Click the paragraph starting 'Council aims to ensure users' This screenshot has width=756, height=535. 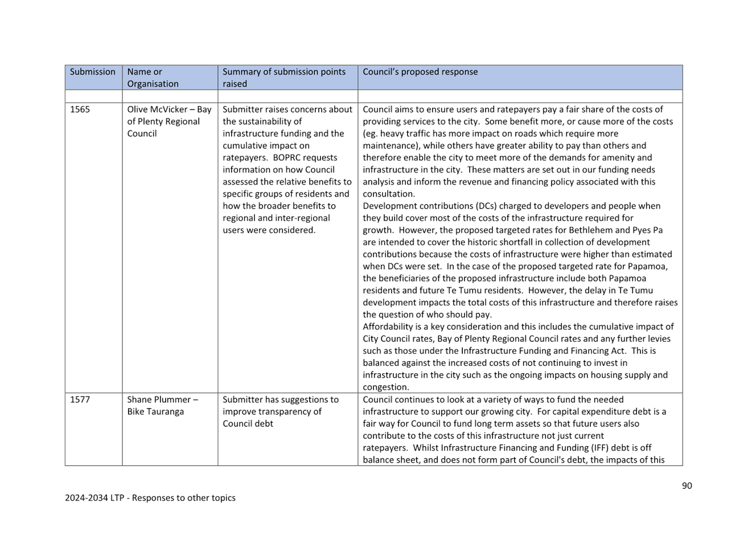(517, 152)
